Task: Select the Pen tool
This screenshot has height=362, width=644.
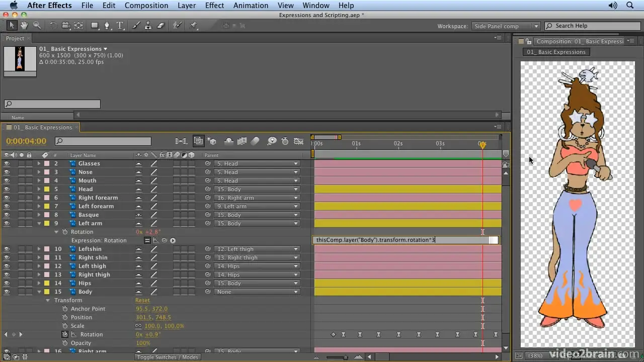Action: (x=107, y=26)
